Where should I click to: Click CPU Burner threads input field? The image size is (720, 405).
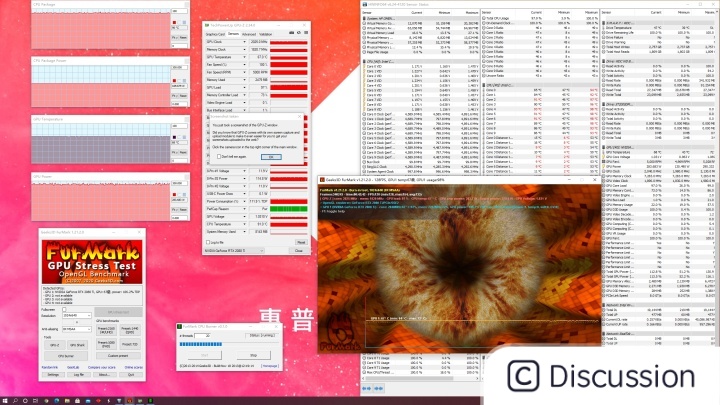[202, 336]
